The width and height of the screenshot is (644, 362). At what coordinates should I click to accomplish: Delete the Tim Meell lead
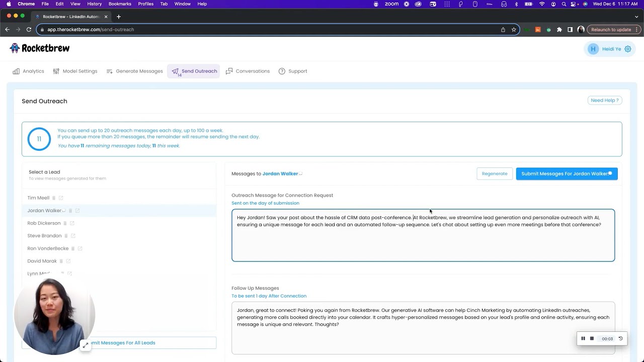[54, 198]
